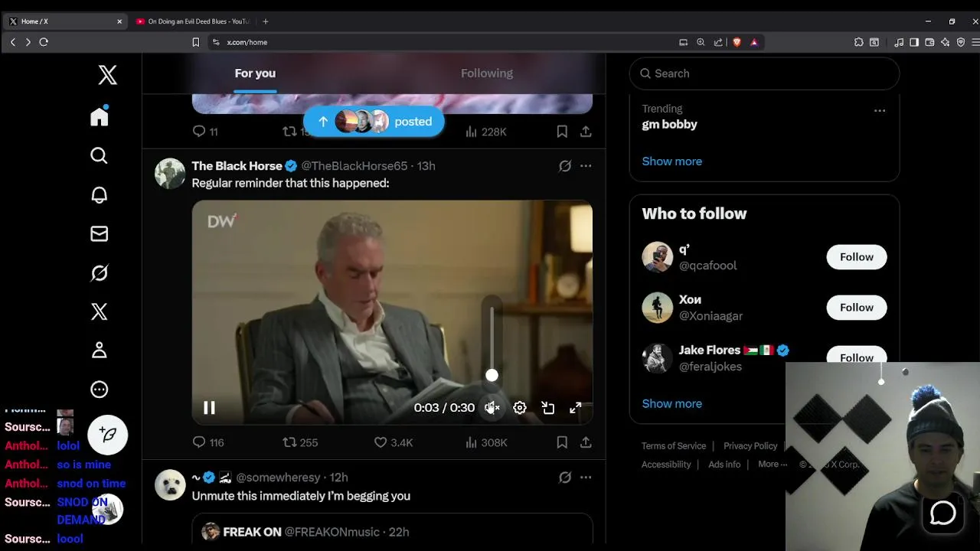Switch to the For you tab

coord(255,73)
